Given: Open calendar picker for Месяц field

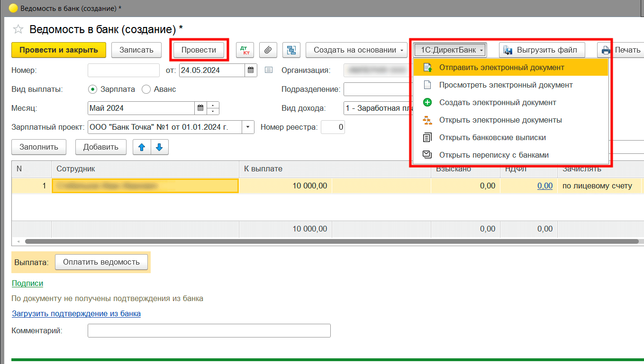Looking at the screenshot, I should pyautogui.click(x=200, y=108).
